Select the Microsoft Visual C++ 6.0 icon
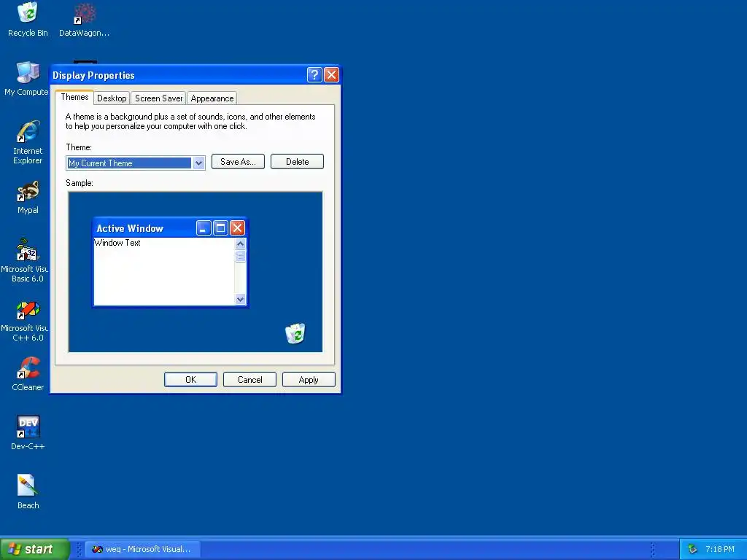The height and width of the screenshot is (560, 747). tap(26, 319)
